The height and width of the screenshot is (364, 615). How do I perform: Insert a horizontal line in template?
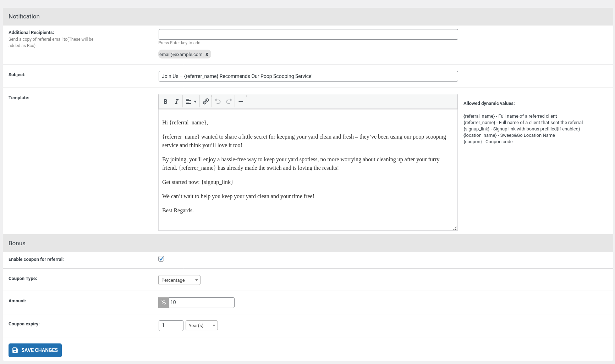241,102
